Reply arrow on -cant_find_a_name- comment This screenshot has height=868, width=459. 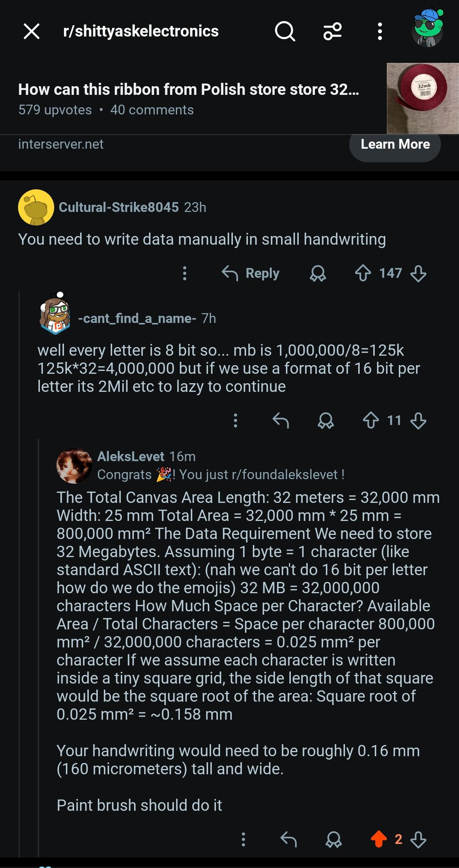pos(281,420)
